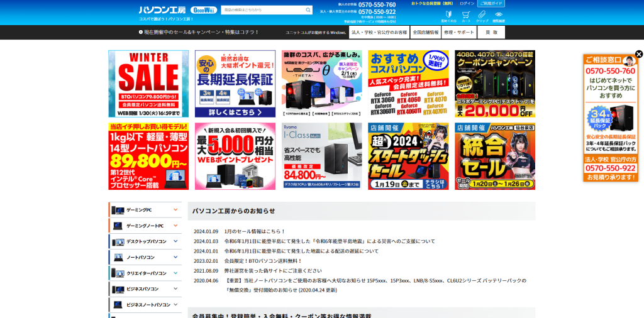
Task: Expand the ビジネスパソコン category chevron
Action: (x=175, y=289)
